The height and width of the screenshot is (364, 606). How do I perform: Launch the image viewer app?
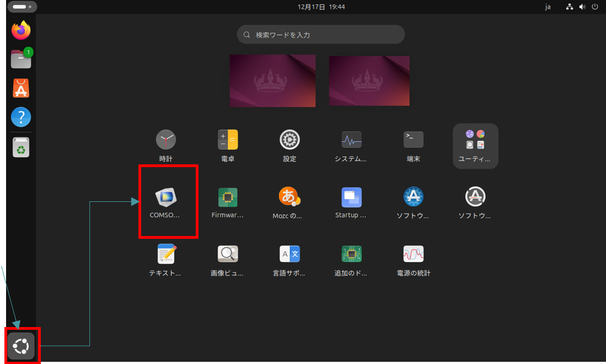point(227,254)
